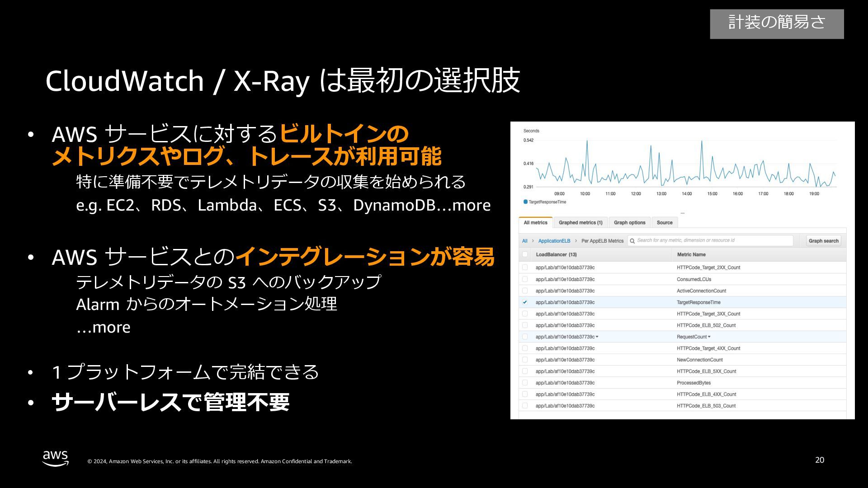Click the Graph search button
Image resolution: width=868 pixels, height=488 pixels.
pyautogui.click(x=823, y=241)
